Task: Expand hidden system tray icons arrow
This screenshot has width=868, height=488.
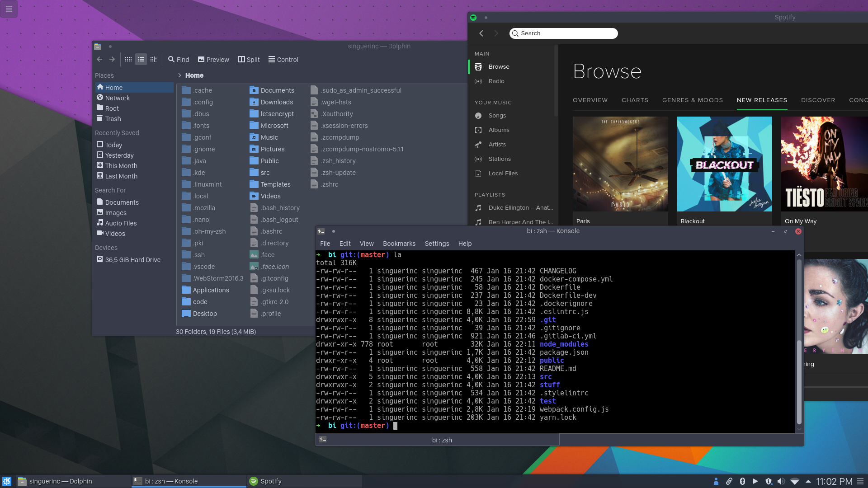Action: tap(808, 481)
